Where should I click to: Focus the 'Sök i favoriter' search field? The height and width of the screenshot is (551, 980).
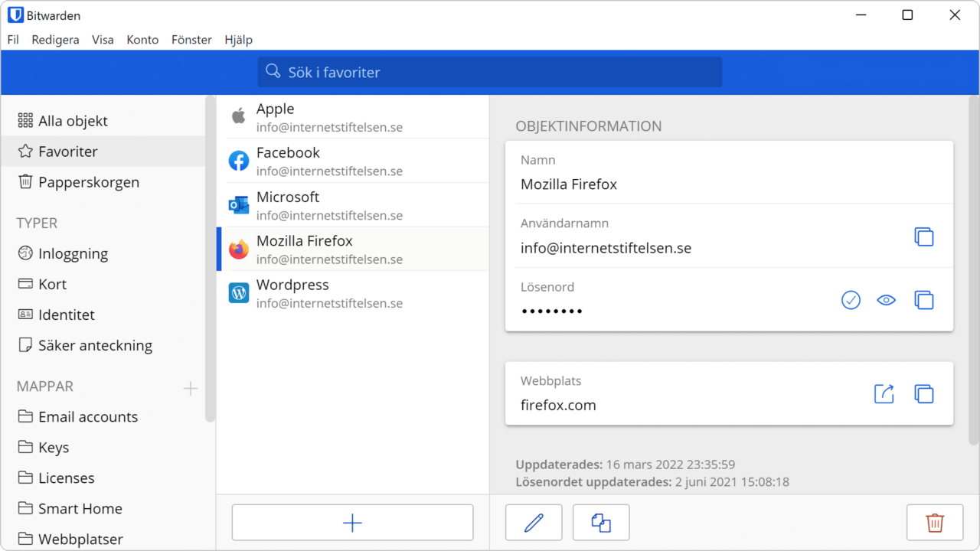[x=490, y=72]
